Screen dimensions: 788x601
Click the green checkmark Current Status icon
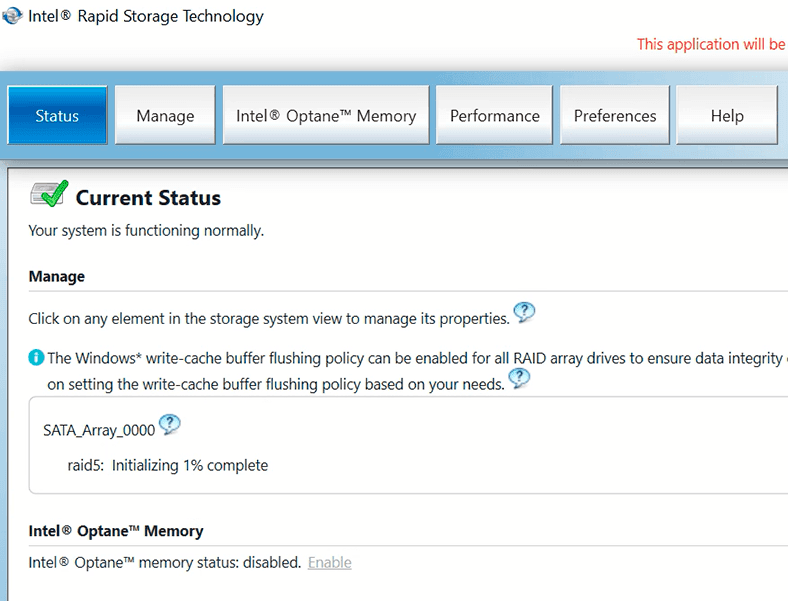(x=49, y=194)
